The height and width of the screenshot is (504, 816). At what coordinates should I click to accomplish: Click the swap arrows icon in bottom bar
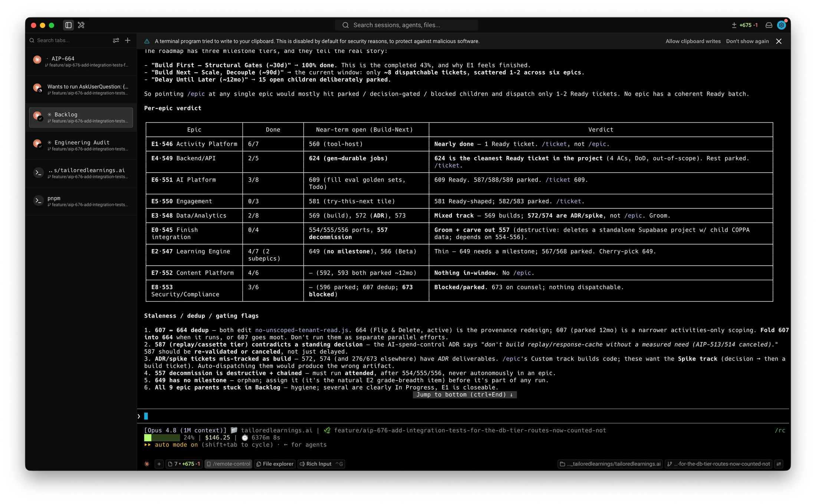tap(779, 464)
